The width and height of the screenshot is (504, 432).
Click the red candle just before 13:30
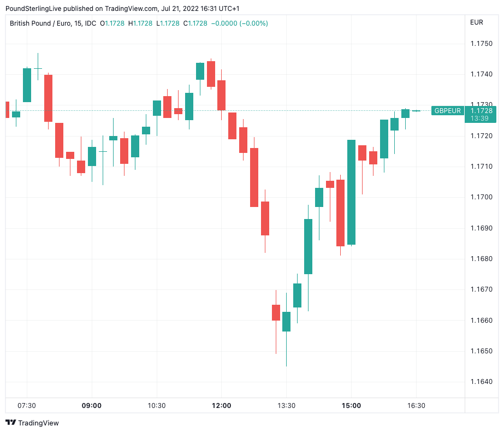point(276,312)
